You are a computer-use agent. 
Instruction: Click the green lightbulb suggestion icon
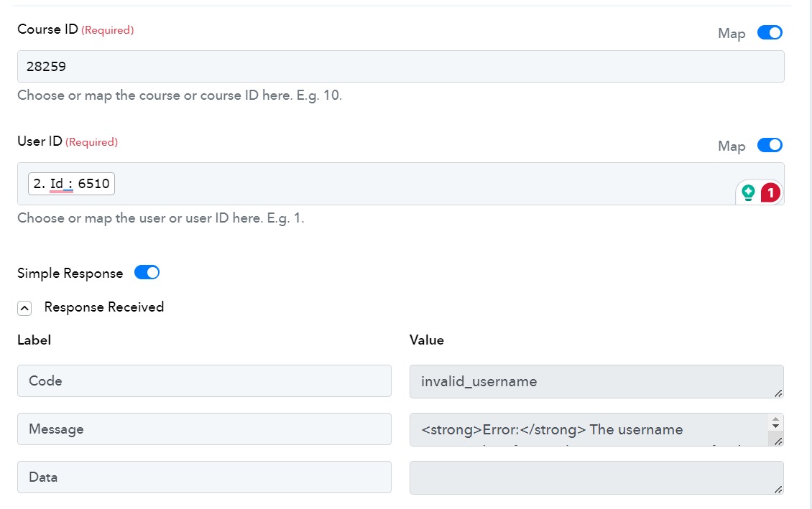pyautogui.click(x=748, y=193)
